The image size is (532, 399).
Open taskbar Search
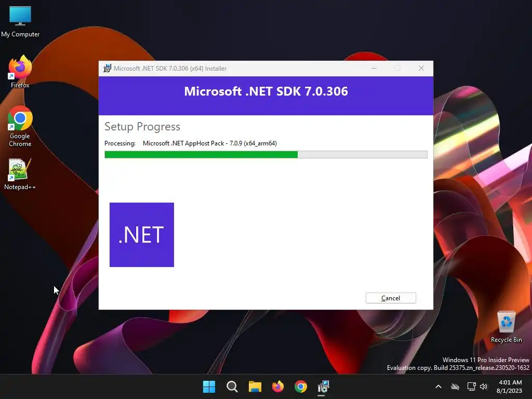click(232, 387)
